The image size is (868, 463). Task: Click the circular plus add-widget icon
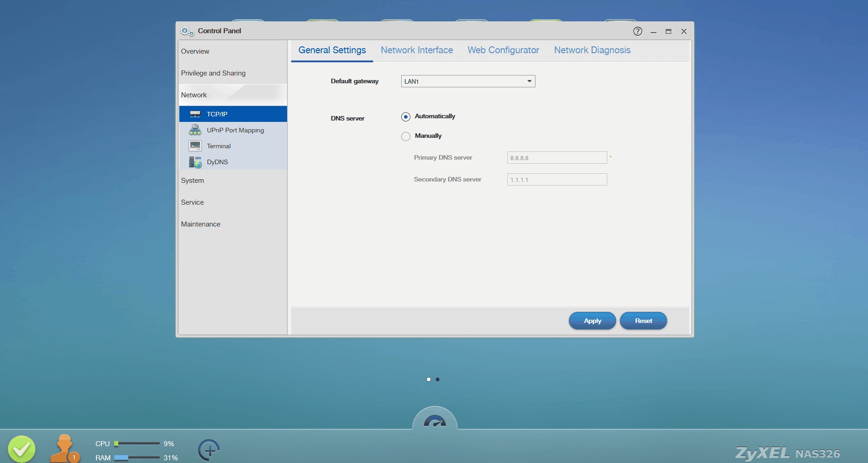pyautogui.click(x=209, y=451)
